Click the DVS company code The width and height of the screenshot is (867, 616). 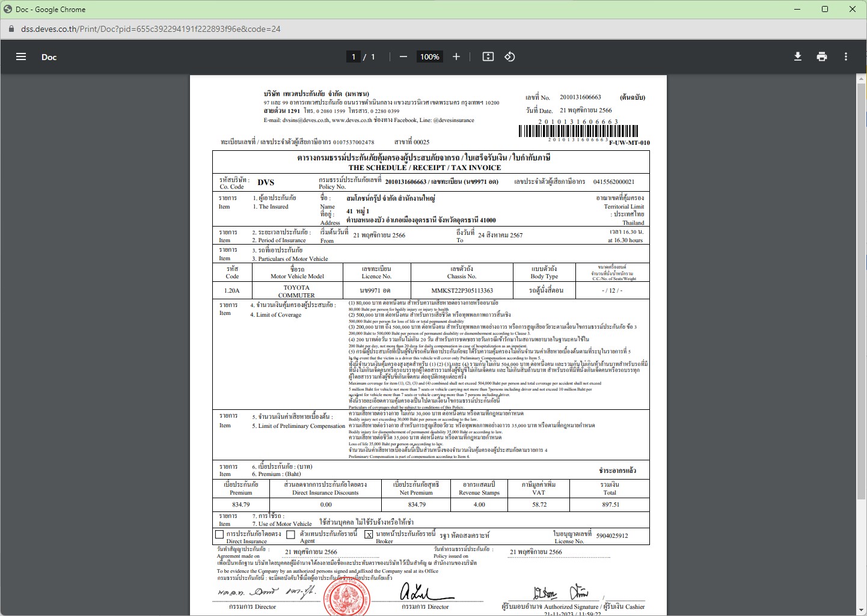point(266,182)
